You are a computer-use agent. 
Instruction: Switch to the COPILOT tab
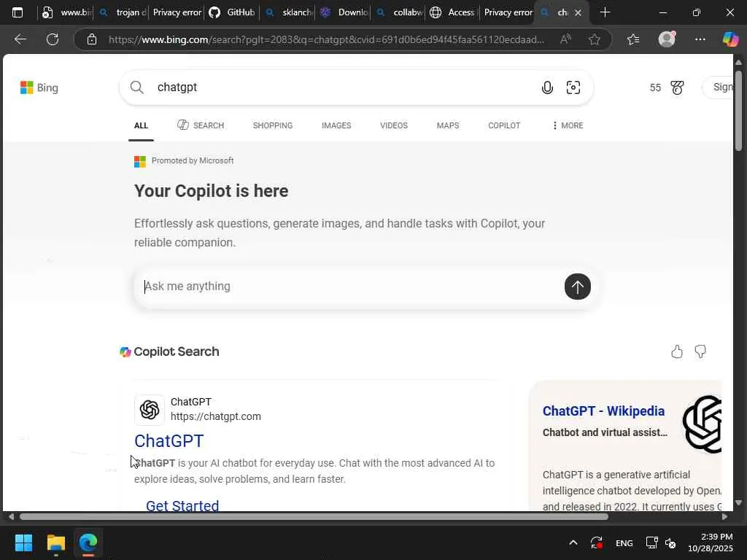click(x=504, y=125)
